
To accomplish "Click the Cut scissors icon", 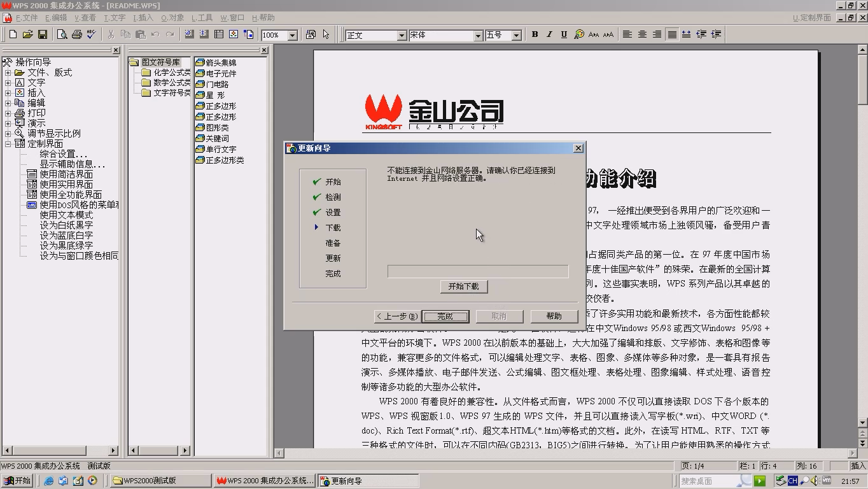I will (111, 34).
